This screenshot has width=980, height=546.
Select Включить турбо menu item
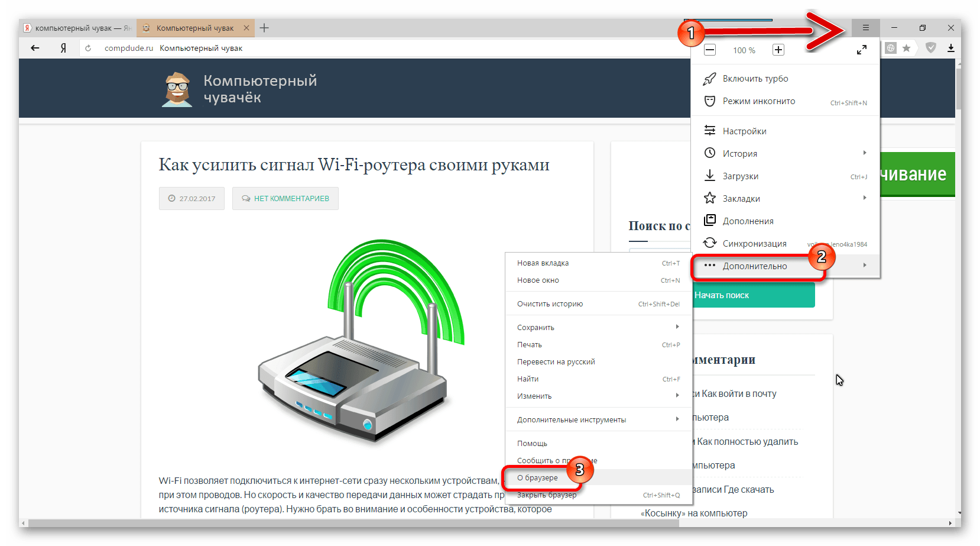785,79
